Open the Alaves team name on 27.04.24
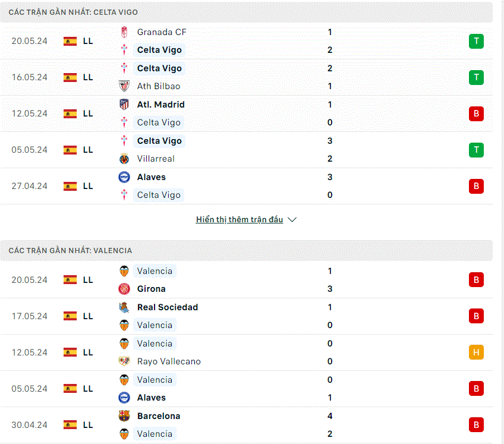 point(152,177)
